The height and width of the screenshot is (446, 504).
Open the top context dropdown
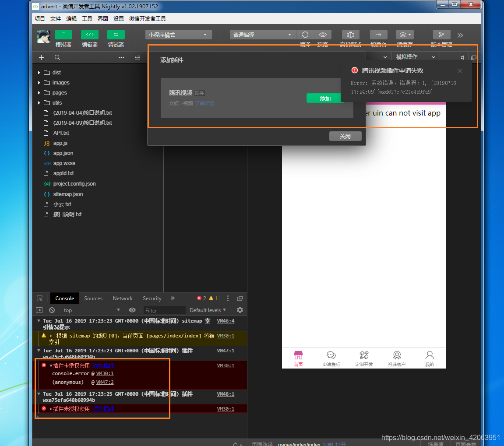92,310
